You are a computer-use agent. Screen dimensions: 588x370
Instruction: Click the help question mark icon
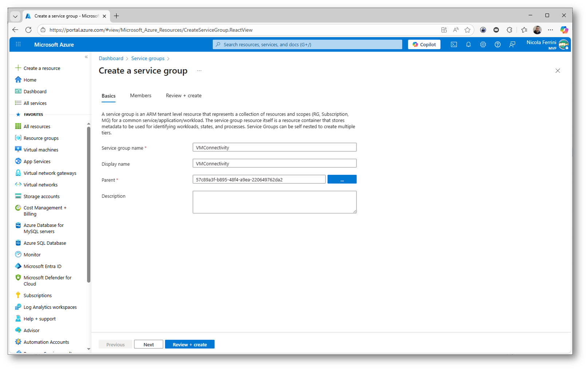[x=497, y=44]
